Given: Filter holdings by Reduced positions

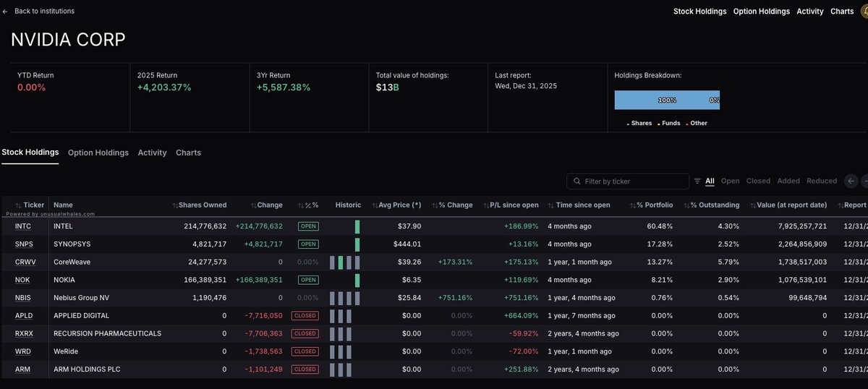Looking at the screenshot, I should click(822, 181).
